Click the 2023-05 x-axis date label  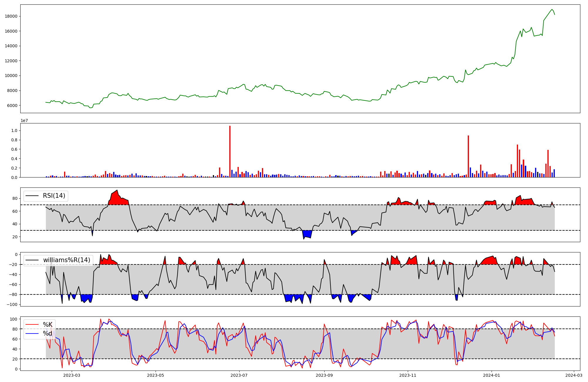(156, 375)
